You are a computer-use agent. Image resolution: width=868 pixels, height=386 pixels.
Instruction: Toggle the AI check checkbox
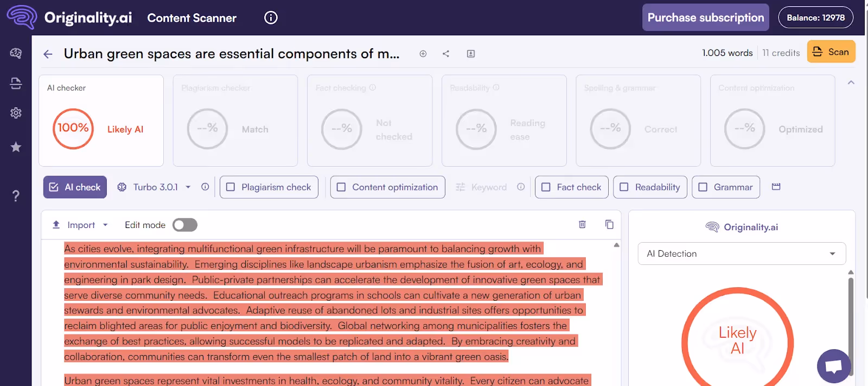(54, 187)
